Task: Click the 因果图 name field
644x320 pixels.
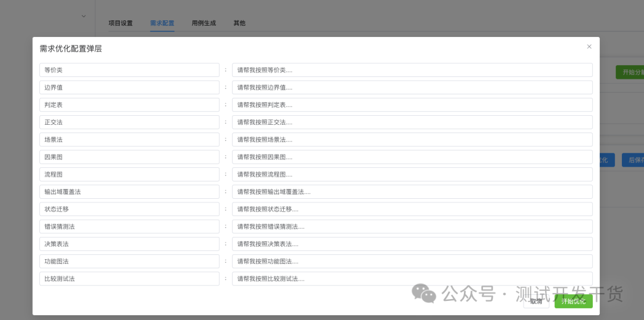Action: [129, 156]
